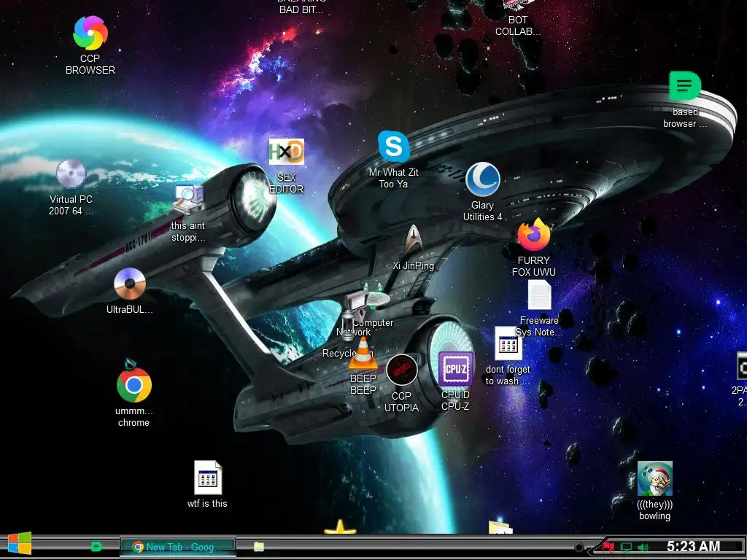Launch the CPUID CPU-Z icon
This screenshot has width=747, height=560.
click(x=455, y=368)
